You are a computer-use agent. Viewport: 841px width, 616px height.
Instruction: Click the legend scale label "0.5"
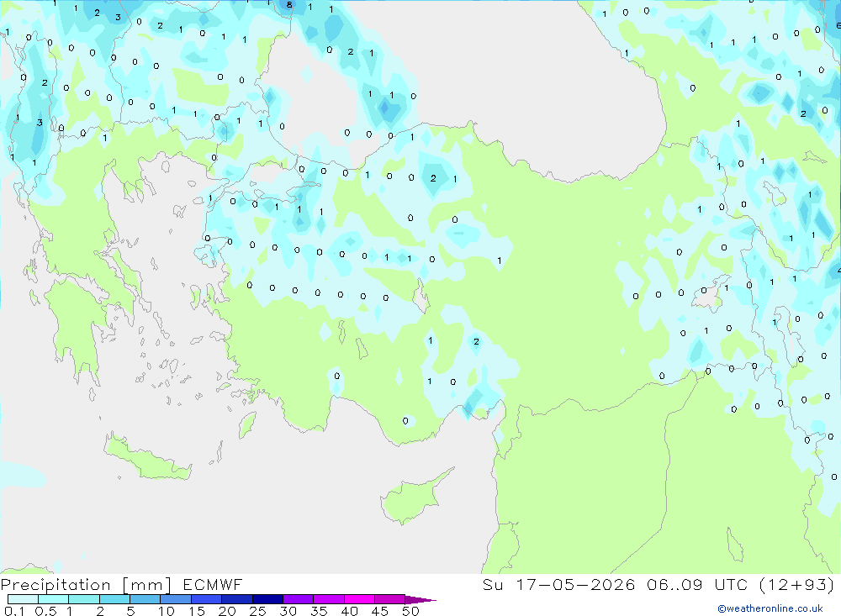pyautogui.click(x=45, y=611)
